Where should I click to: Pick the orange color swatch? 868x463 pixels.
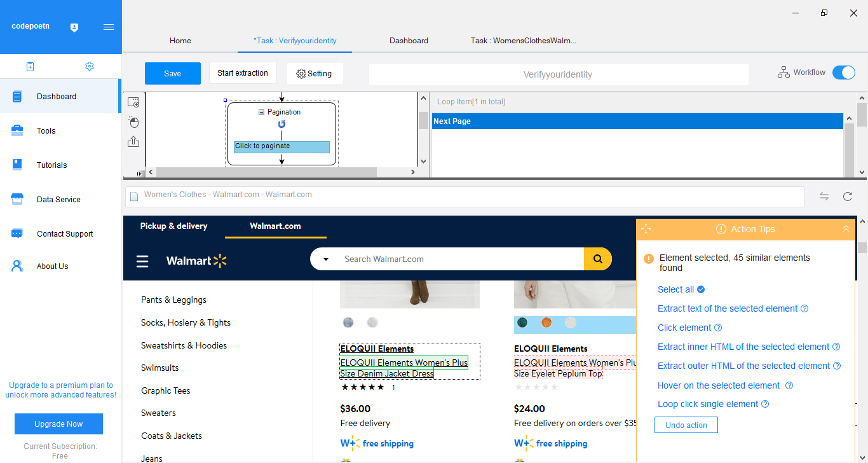tap(546, 322)
